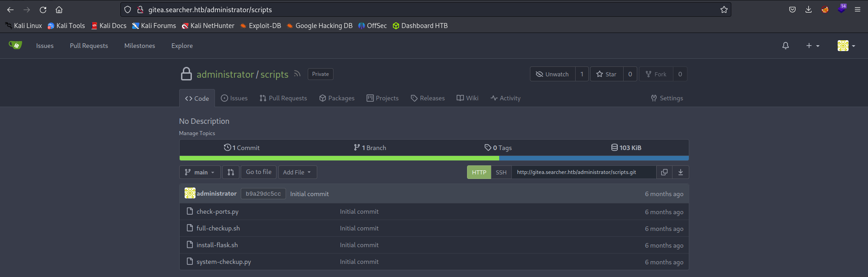The width and height of the screenshot is (868, 277).
Task: Open the RSS feed icon beside scripts
Action: pos(297,74)
